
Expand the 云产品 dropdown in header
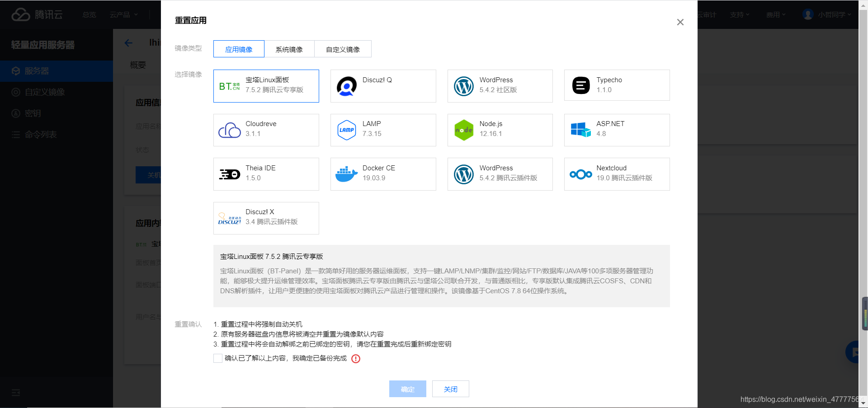click(123, 14)
